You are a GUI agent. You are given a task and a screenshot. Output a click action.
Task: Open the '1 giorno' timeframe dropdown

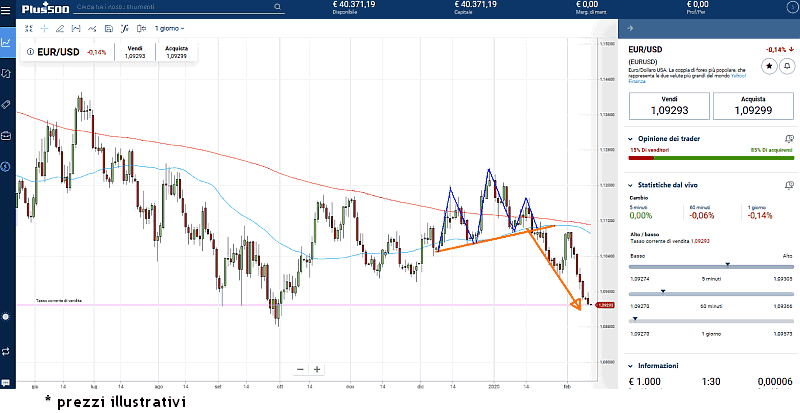point(169,28)
